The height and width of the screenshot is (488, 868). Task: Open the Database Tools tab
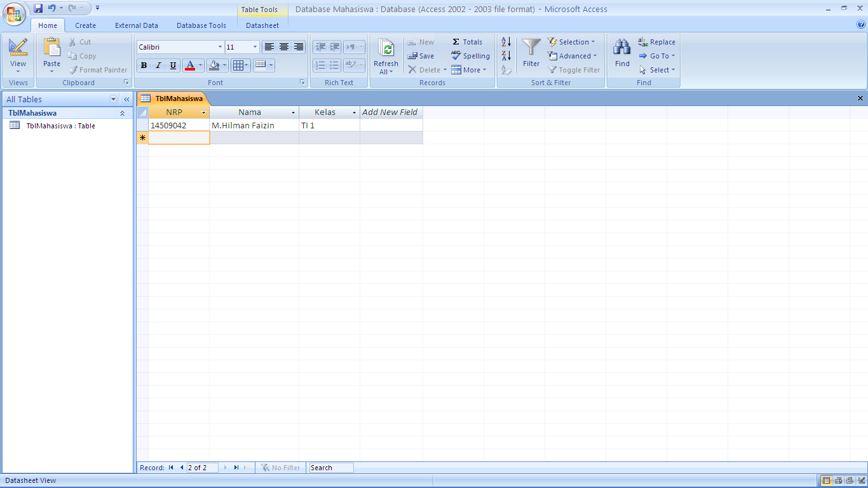(201, 25)
